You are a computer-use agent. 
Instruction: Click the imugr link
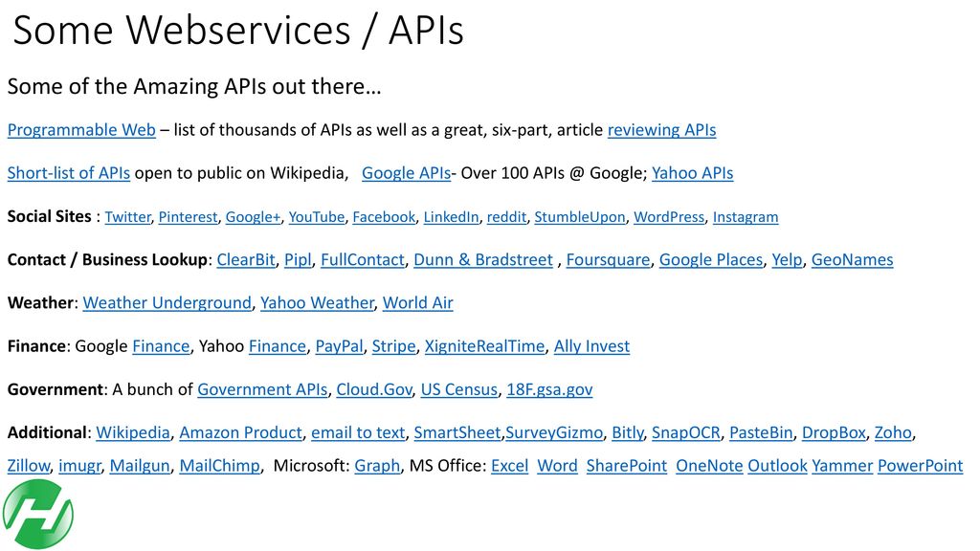pos(79,466)
